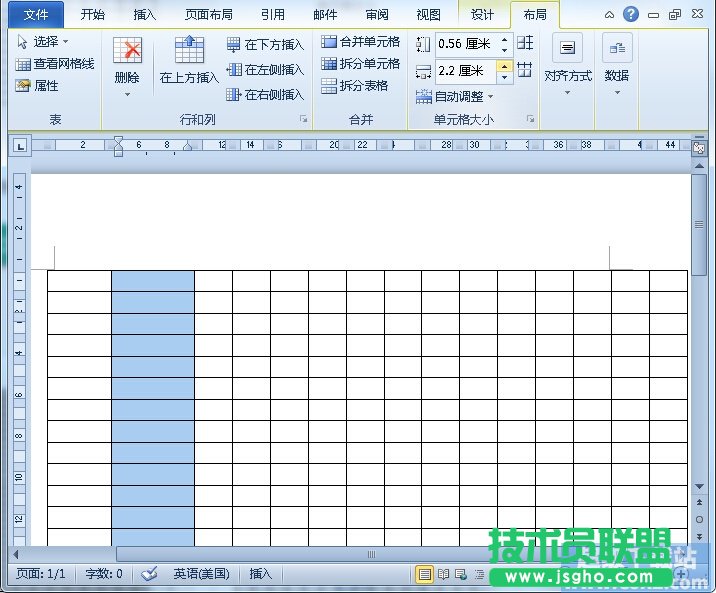Image resolution: width=716 pixels, height=593 pixels.
Task: Open the 页面布局 tab
Action: click(209, 15)
